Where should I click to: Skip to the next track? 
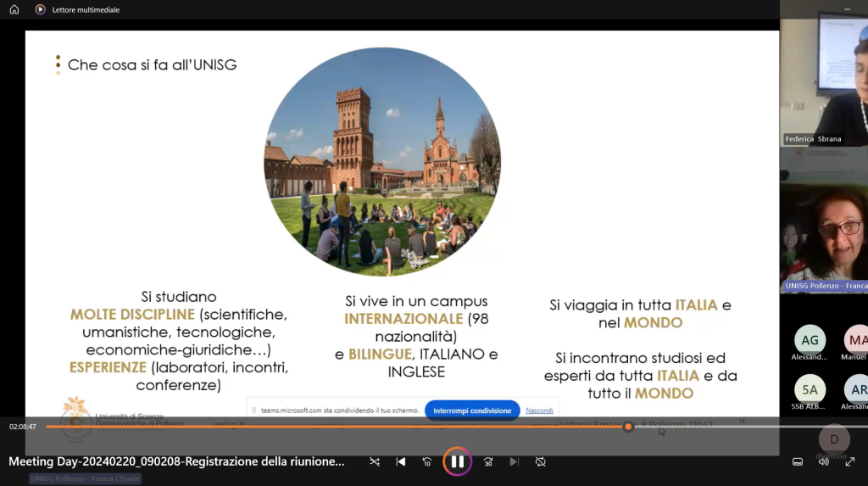[515, 461]
